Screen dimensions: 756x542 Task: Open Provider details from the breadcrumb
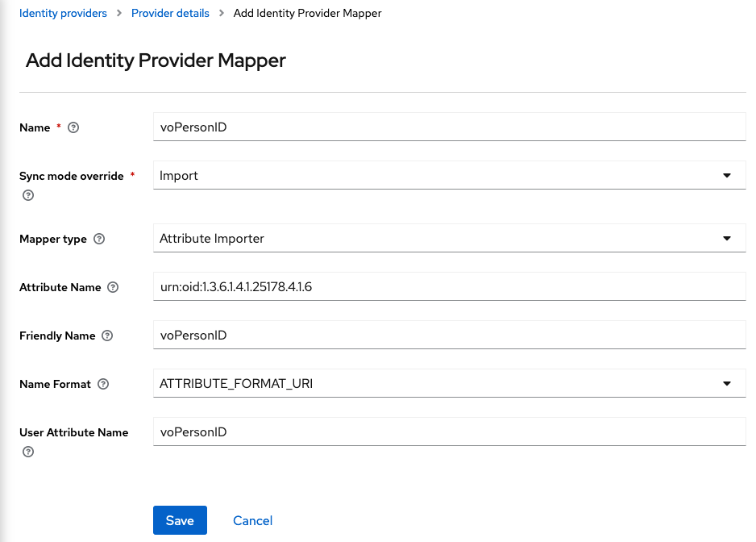170,13
